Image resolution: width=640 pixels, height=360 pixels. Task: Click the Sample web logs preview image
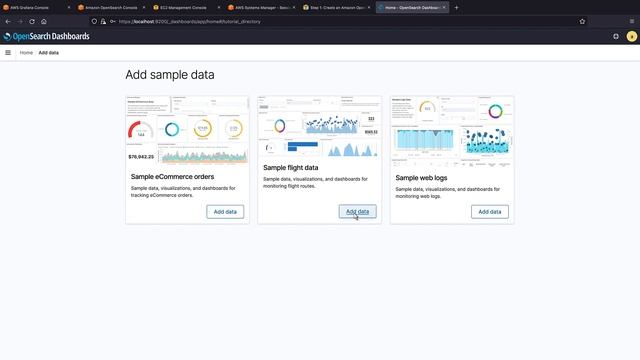click(452, 131)
